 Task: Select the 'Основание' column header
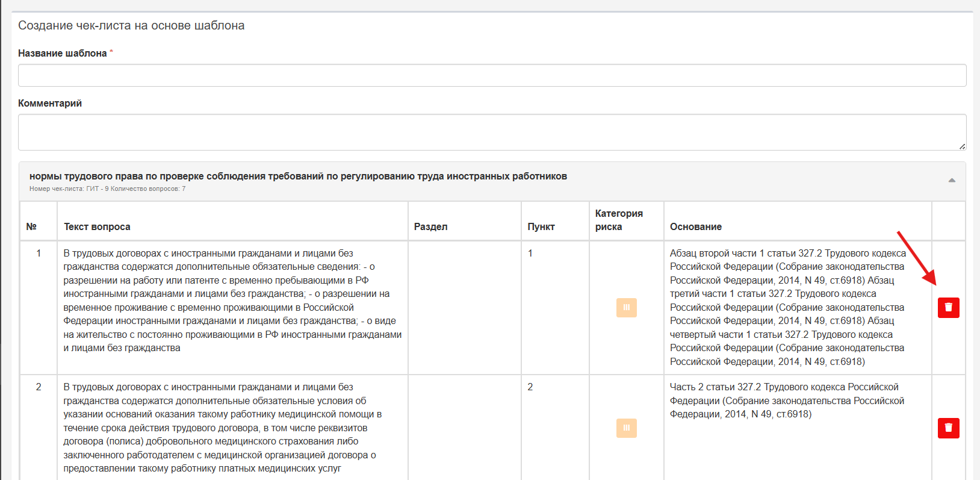(x=696, y=226)
